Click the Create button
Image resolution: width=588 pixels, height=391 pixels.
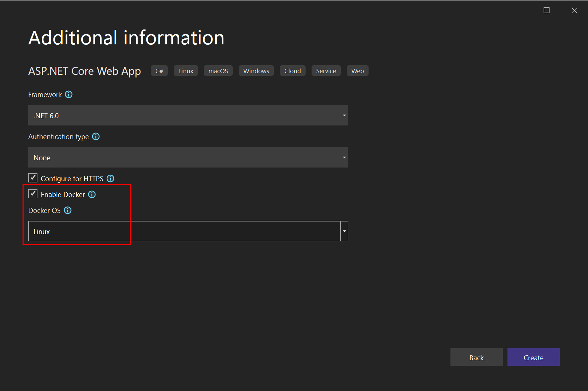[533, 357]
